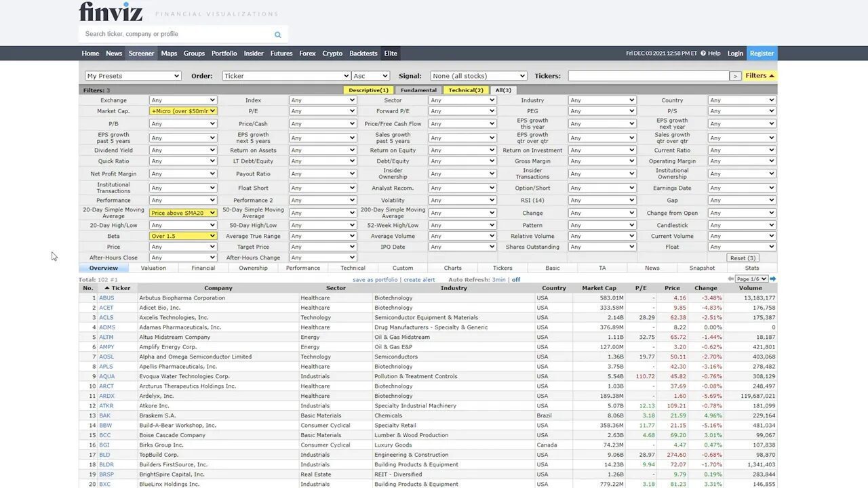Open the ABUS ticker link
The width and height of the screenshot is (868, 488).
[106, 298]
